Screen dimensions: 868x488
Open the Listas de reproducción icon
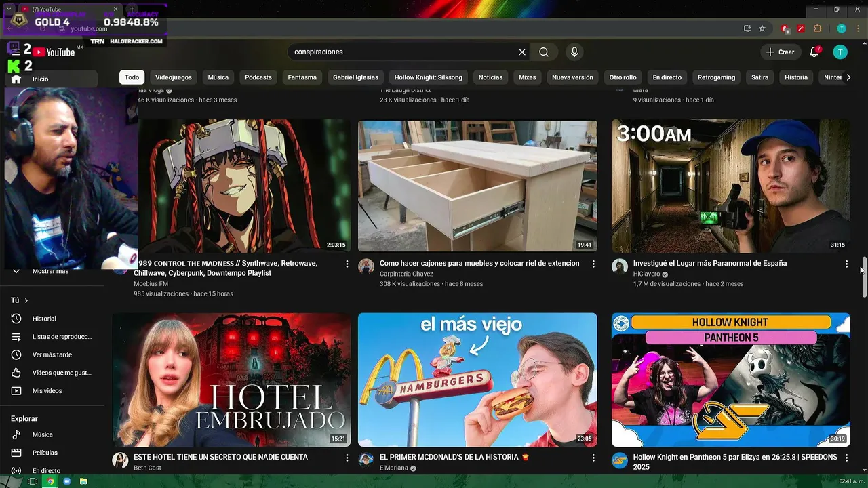tap(17, 337)
